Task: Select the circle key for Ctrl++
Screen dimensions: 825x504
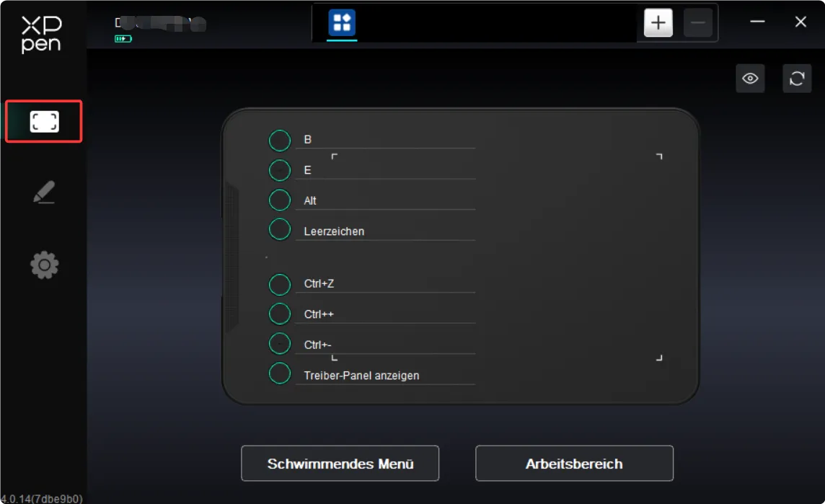Action: [279, 314]
